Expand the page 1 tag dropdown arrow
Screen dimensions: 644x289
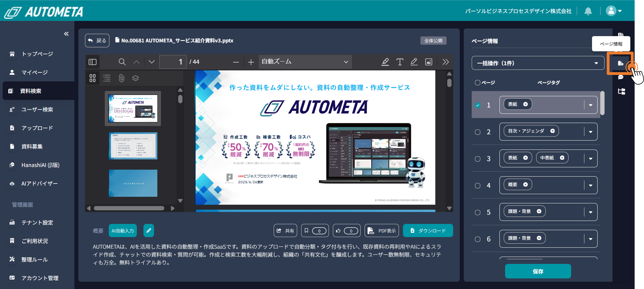point(591,105)
